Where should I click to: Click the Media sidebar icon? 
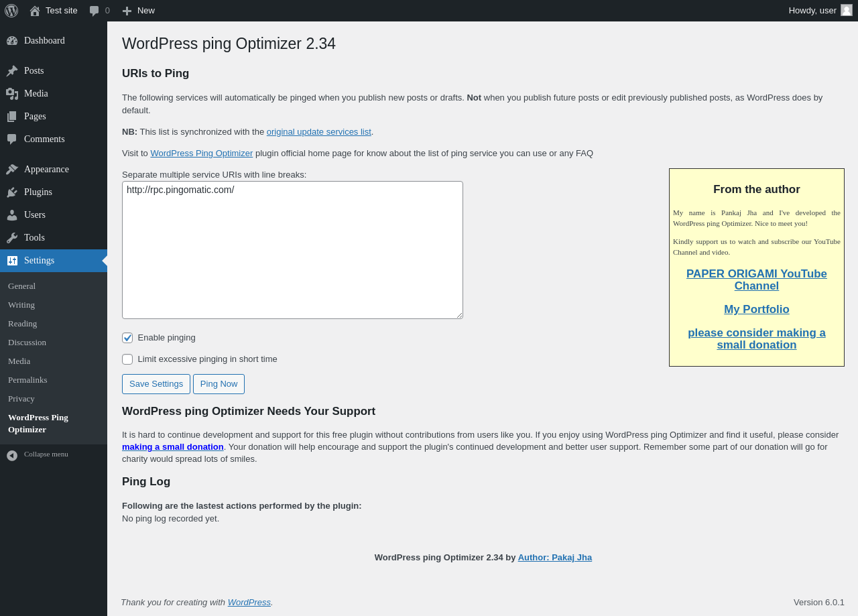(x=12, y=94)
